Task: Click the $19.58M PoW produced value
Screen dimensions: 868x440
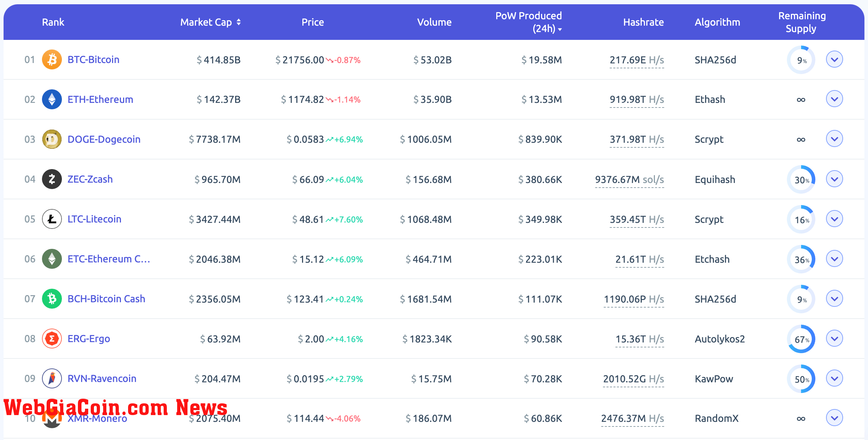Action: coord(542,60)
